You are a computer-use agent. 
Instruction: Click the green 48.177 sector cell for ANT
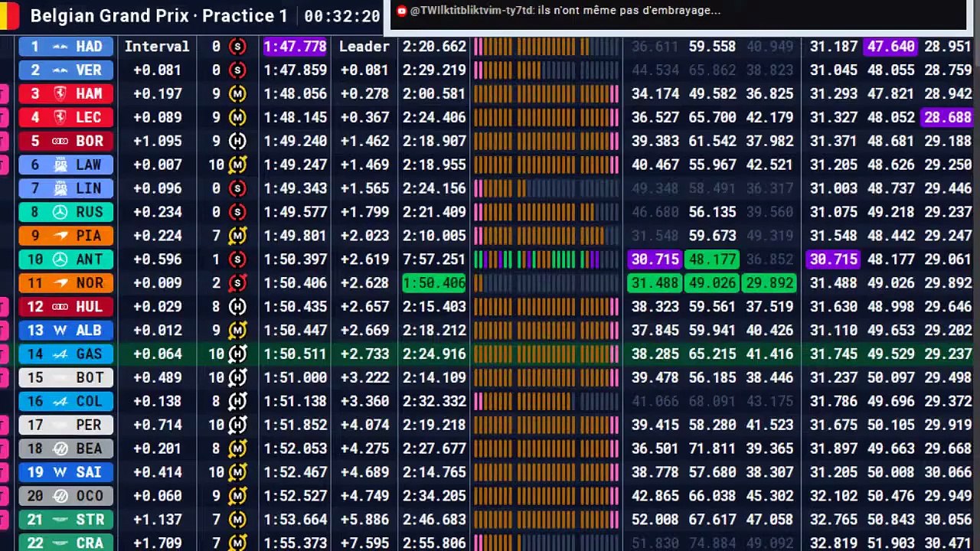pos(712,260)
